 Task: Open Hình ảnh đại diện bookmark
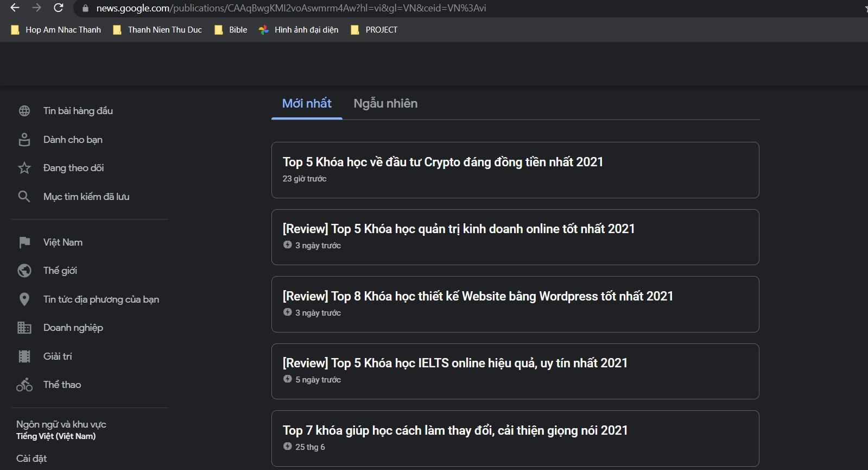point(299,30)
